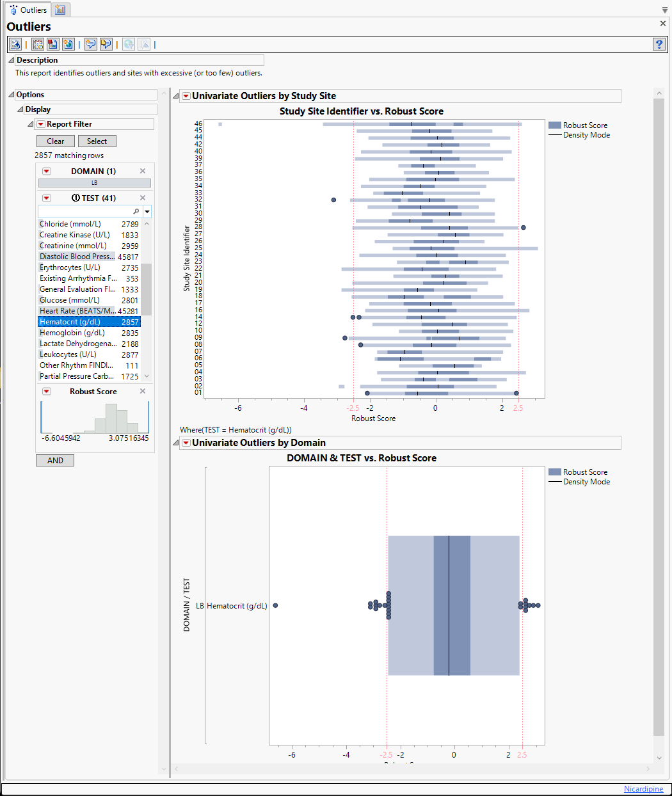This screenshot has width=672, height=796.
Task: Open the search dropdown arrow in the TEST filter
Action: point(147,211)
